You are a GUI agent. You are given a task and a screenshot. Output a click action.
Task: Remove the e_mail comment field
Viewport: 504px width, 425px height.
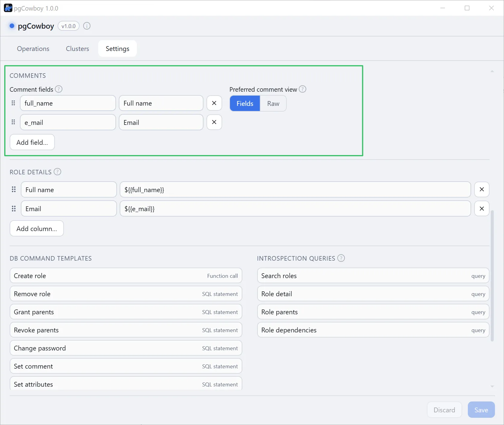click(x=214, y=122)
